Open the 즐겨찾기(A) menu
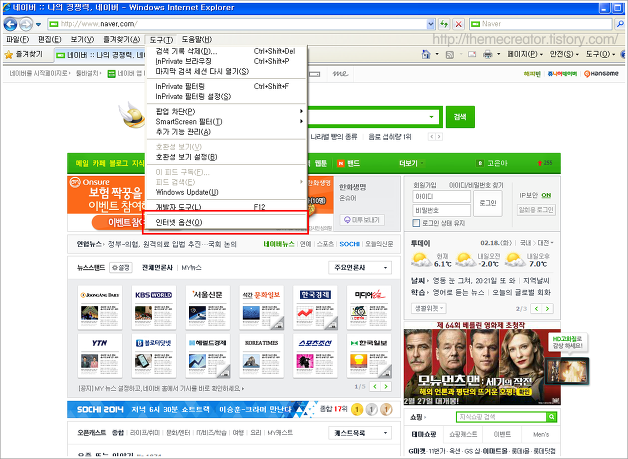 coord(121,39)
